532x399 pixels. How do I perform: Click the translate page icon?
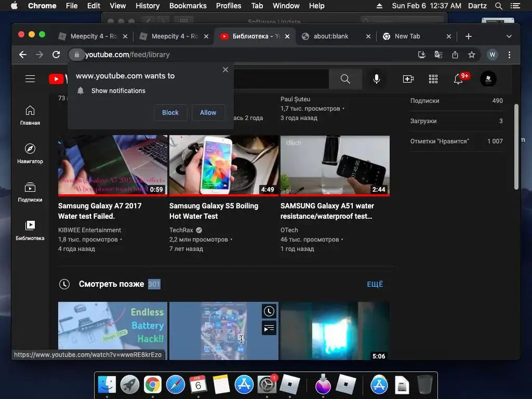click(438, 55)
